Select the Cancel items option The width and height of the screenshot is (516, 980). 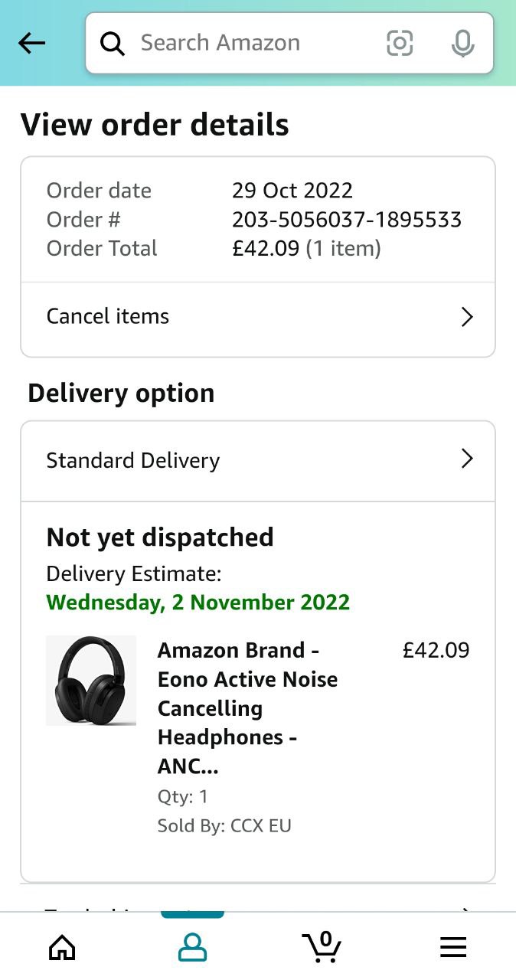(108, 317)
